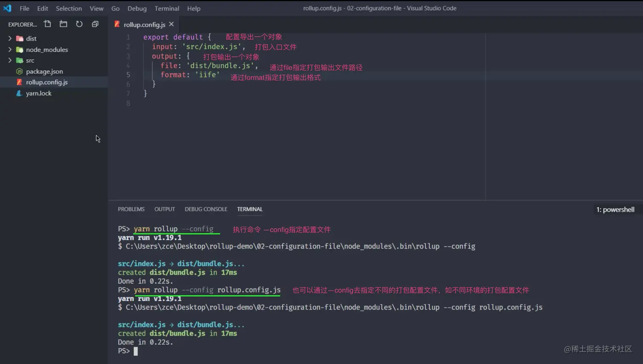
Task: Create a new file in Explorer
Action: 47,24
